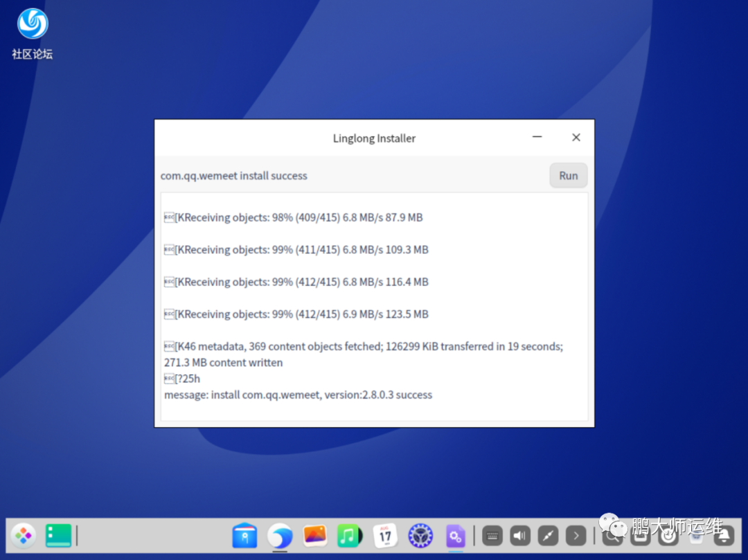The image size is (748, 560).
Task: Open the Calendar showing 17
Action: tap(385, 536)
